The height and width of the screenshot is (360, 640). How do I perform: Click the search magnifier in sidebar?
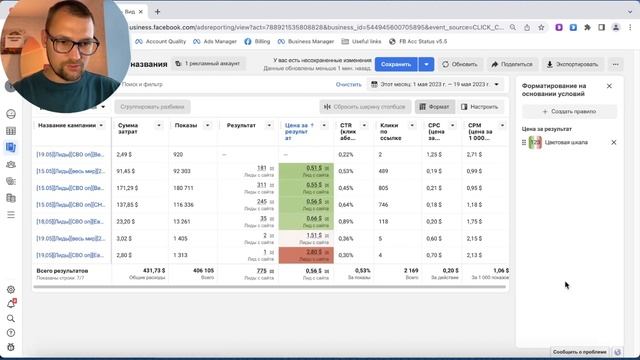click(11, 318)
